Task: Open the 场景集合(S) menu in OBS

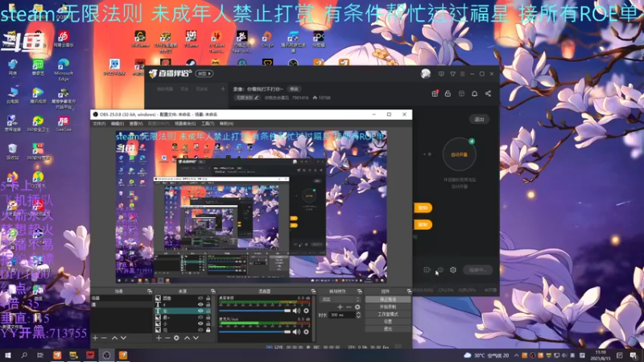Action: point(185,124)
